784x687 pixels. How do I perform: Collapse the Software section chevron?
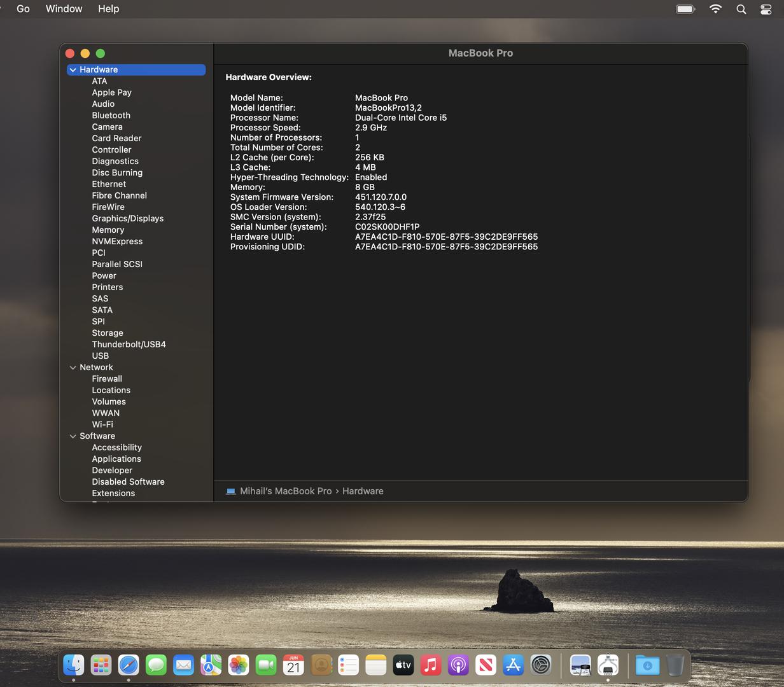[x=73, y=436]
